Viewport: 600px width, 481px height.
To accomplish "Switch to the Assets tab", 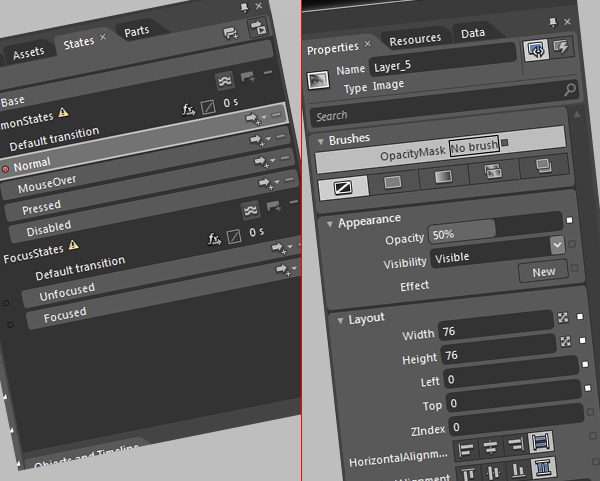I will tap(29, 53).
